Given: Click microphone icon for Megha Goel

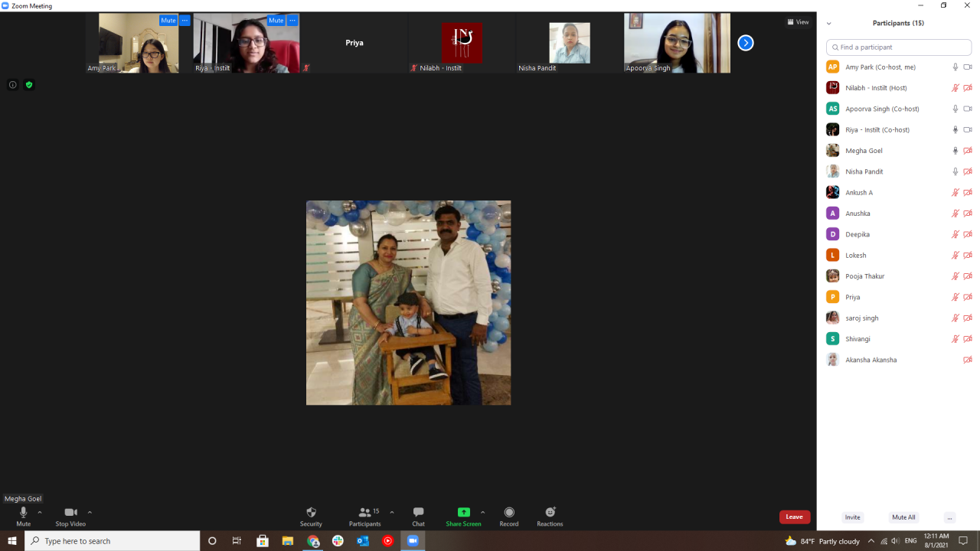Looking at the screenshot, I should (x=955, y=151).
